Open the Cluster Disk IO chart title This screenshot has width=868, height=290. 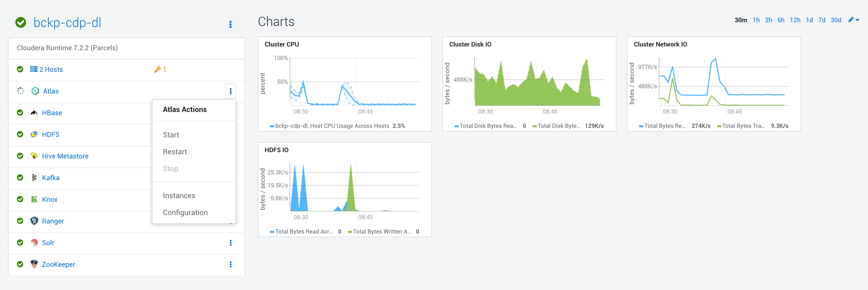pyautogui.click(x=470, y=44)
